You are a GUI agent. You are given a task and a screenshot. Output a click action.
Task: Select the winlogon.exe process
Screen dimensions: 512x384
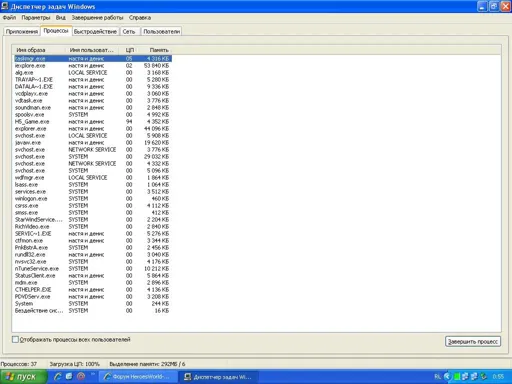[93, 199]
